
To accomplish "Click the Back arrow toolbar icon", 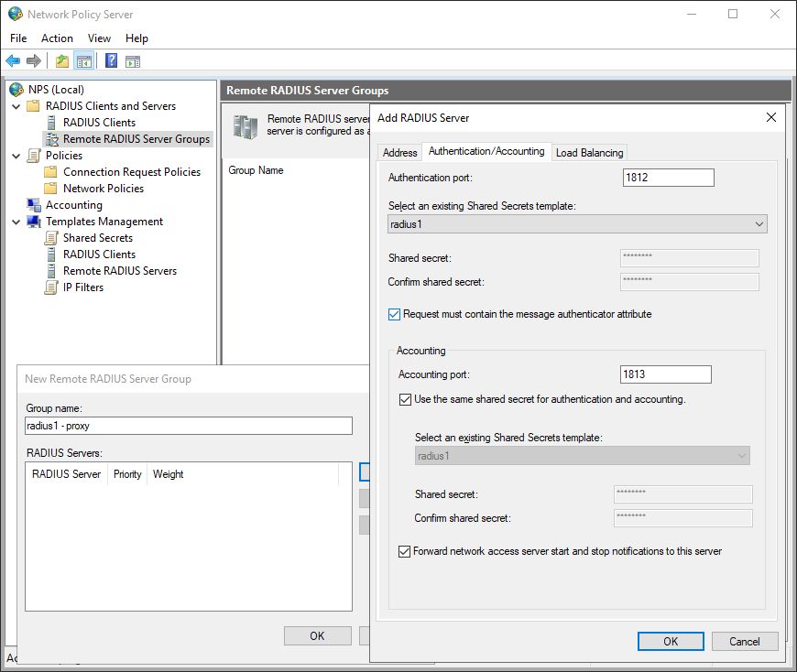I will click(x=13, y=61).
